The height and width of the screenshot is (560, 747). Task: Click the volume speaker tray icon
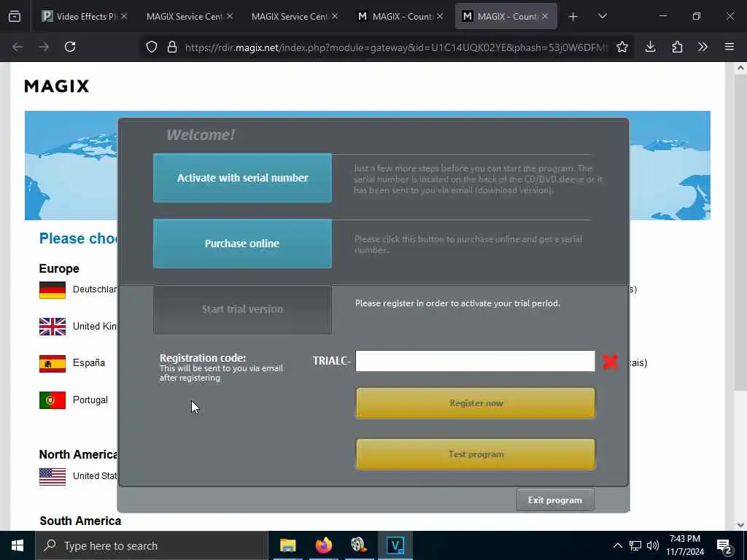653,545
